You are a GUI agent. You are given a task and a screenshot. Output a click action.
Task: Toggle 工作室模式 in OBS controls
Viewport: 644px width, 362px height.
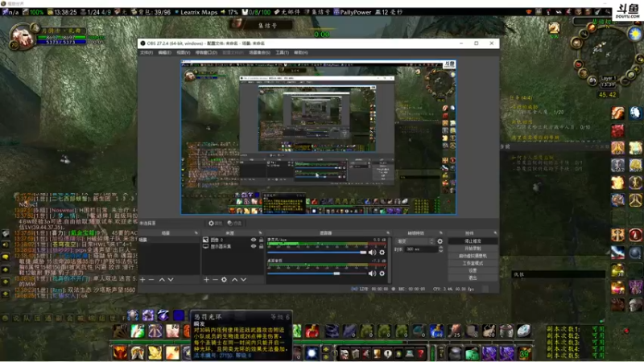click(473, 263)
